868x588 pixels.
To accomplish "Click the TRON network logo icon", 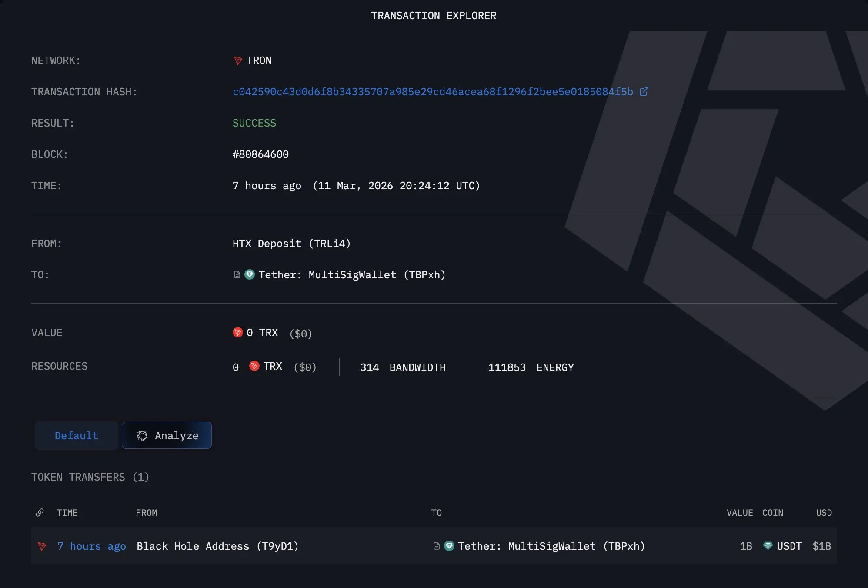I will point(237,60).
